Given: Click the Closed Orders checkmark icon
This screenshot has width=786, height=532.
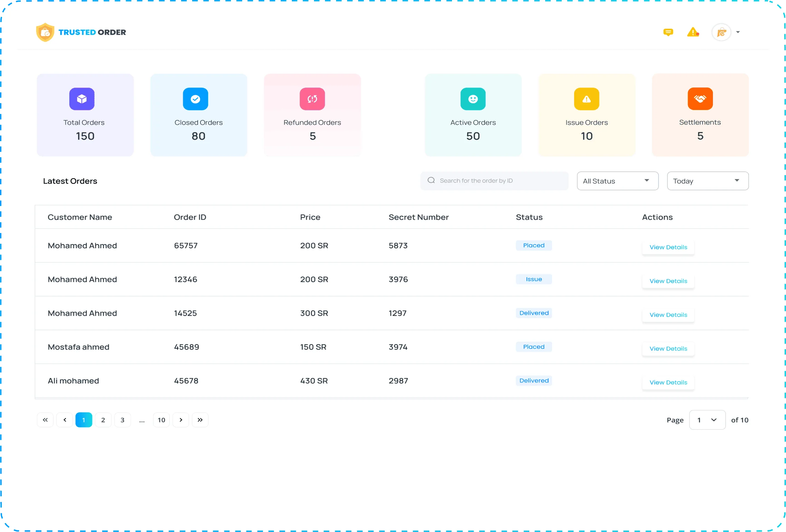Looking at the screenshot, I should (x=195, y=99).
